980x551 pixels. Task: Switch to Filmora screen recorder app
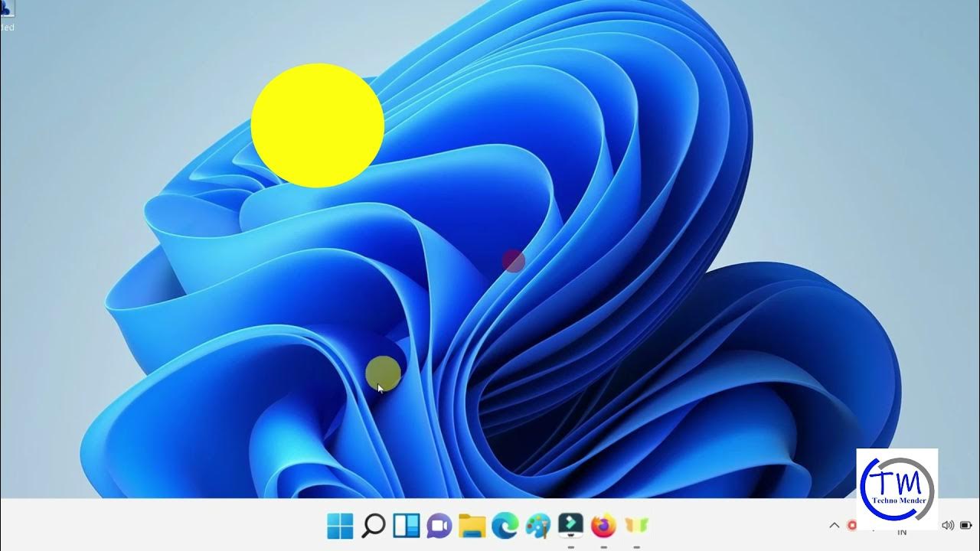point(571,525)
